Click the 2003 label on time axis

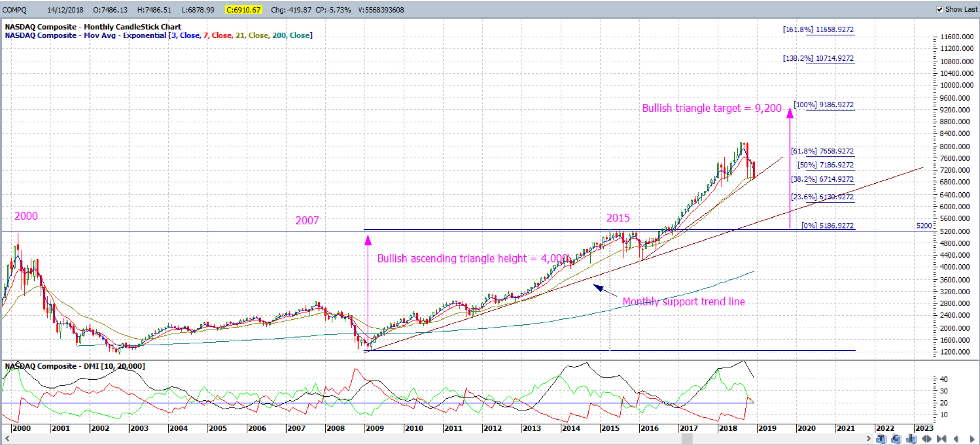[x=139, y=428]
